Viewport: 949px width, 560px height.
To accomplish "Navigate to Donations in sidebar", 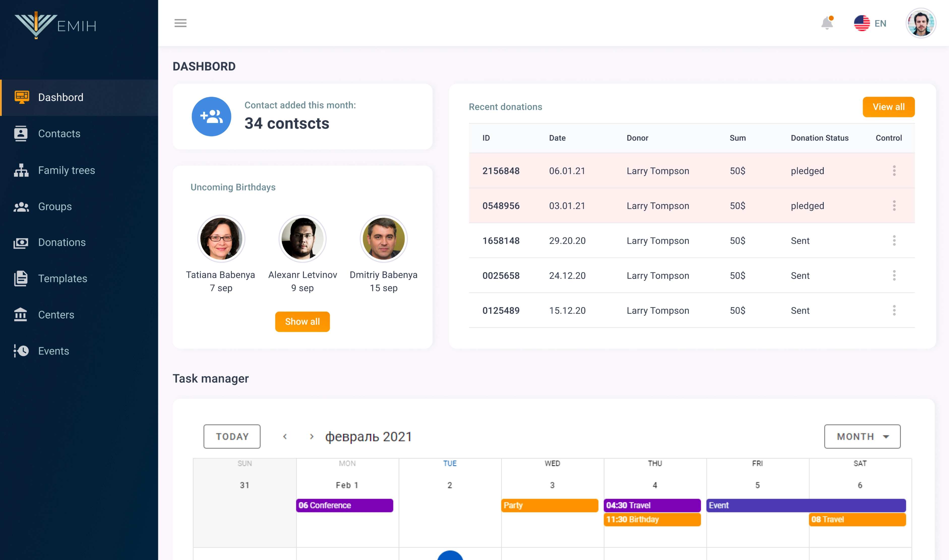I will click(62, 242).
